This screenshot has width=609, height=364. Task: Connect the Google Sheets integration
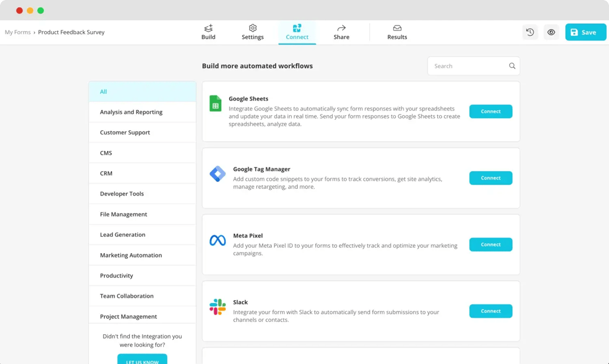click(490, 111)
